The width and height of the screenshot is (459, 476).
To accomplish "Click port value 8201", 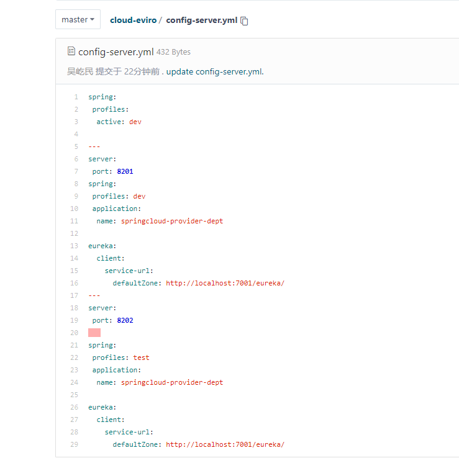I will [125, 171].
